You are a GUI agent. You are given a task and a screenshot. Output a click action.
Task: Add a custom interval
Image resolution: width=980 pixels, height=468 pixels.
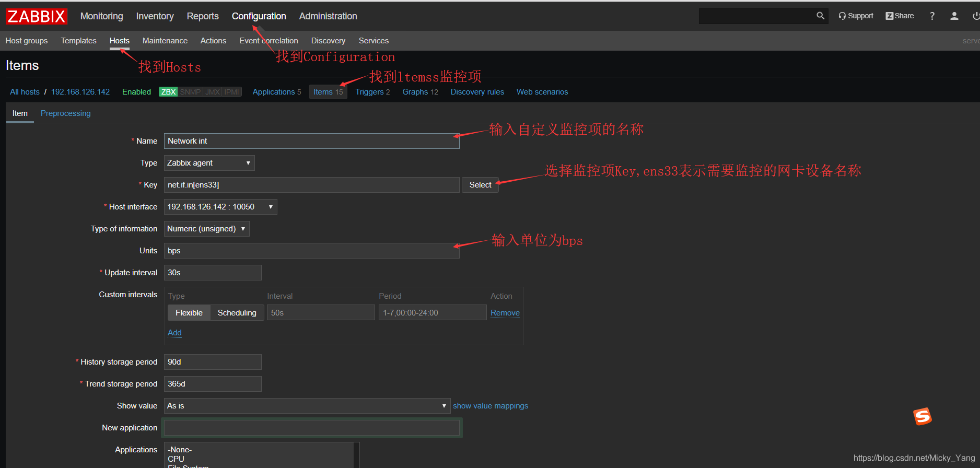(174, 333)
